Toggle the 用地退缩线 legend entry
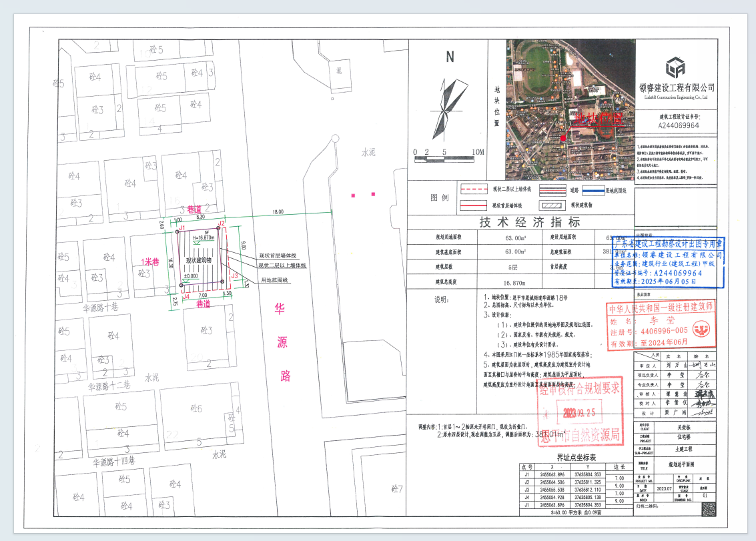 593,191
